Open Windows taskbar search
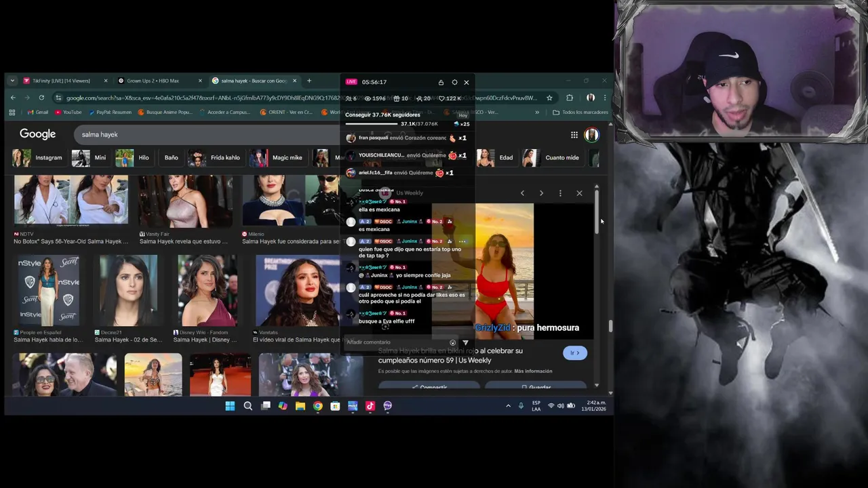The height and width of the screenshot is (488, 868). tap(248, 406)
